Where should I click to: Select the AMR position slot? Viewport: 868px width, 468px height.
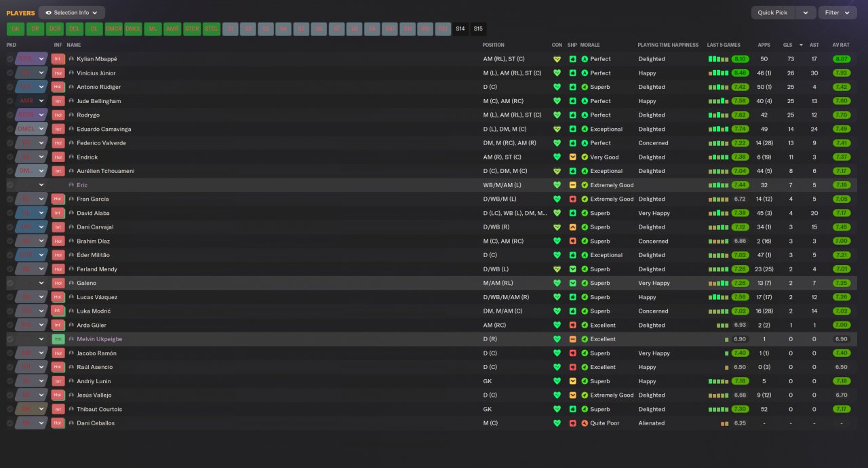click(x=172, y=29)
